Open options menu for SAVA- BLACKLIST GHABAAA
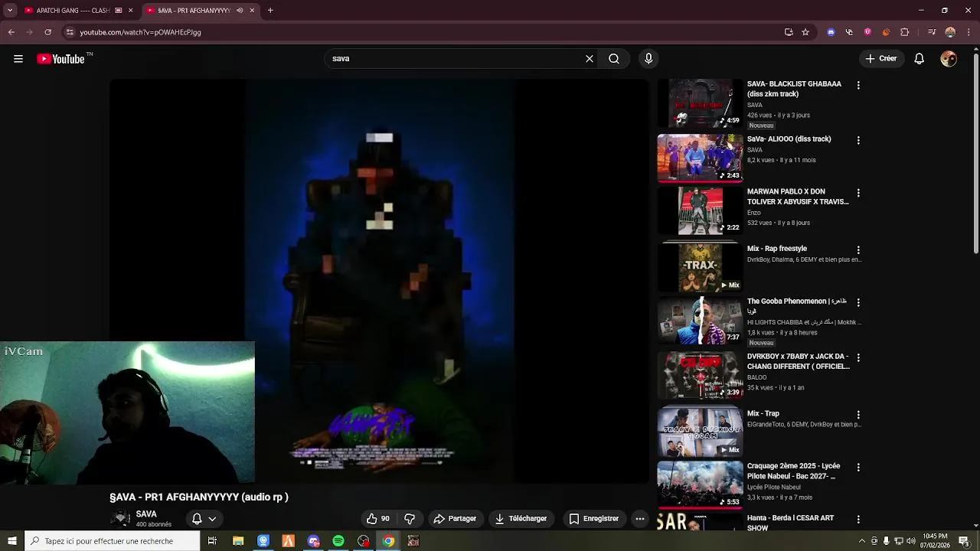Screen dimensions: 980x551 pos(858,86)
